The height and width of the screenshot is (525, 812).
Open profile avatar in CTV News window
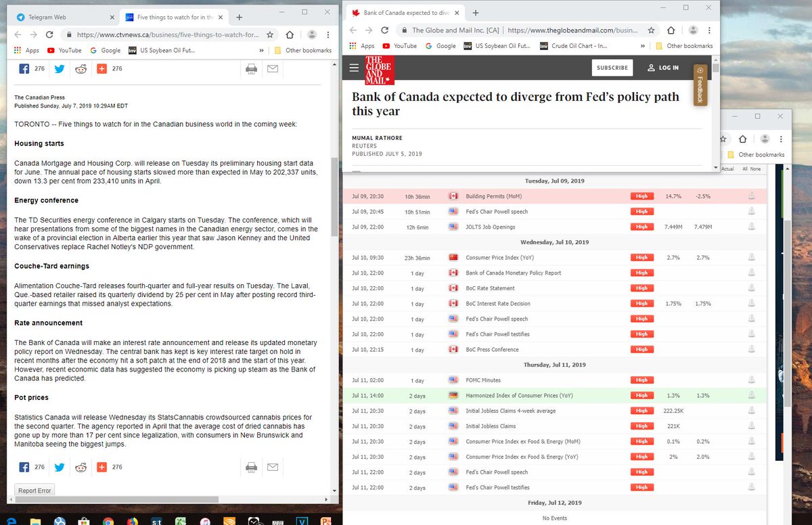(312, 35)
